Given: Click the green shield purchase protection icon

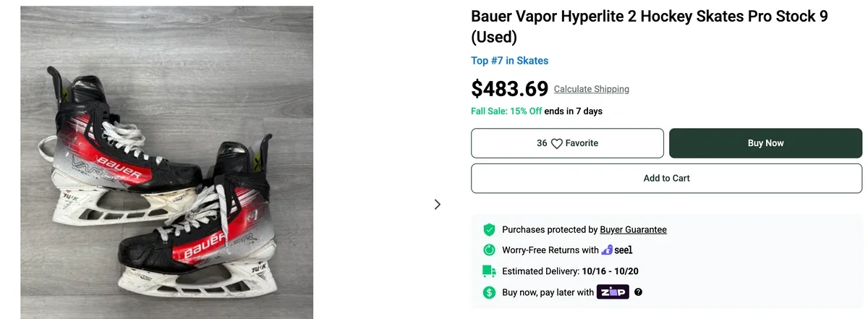Looking at the screenshot, I should [x=489, y=230].
